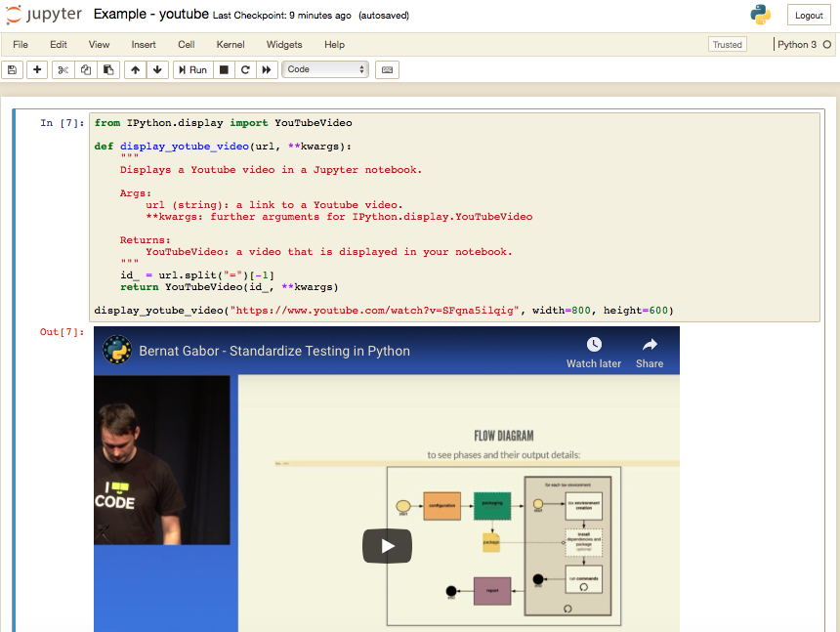Image resolution: width=840 pixels, height=632 pixels.
Task: Click the Python logo icon
Action: tap(760, 15)
